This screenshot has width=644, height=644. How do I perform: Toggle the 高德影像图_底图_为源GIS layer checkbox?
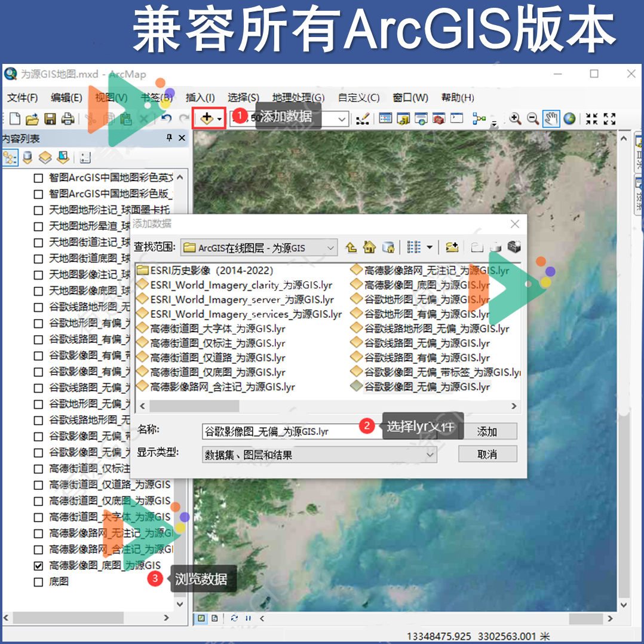click(x=38, y=566)
